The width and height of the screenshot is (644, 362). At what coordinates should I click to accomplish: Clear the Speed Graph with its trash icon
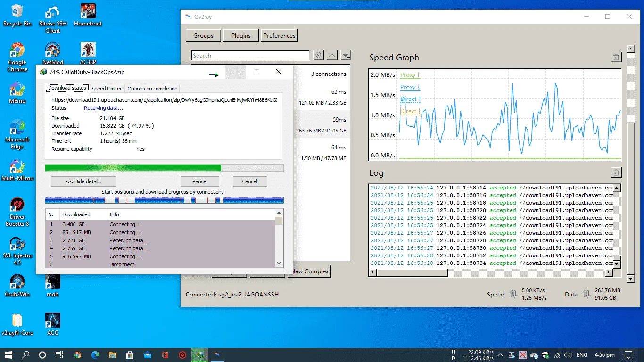click(x=616, y=58)
